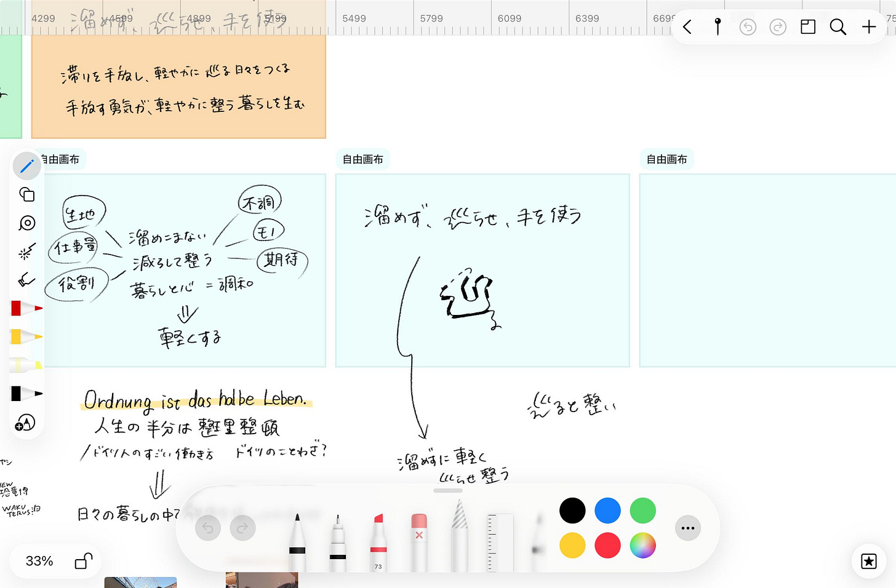The width and height of the screenshot is (896, 588).
Task: Select the blue pencil tool in the left sidebar
Action: (26, 165)
